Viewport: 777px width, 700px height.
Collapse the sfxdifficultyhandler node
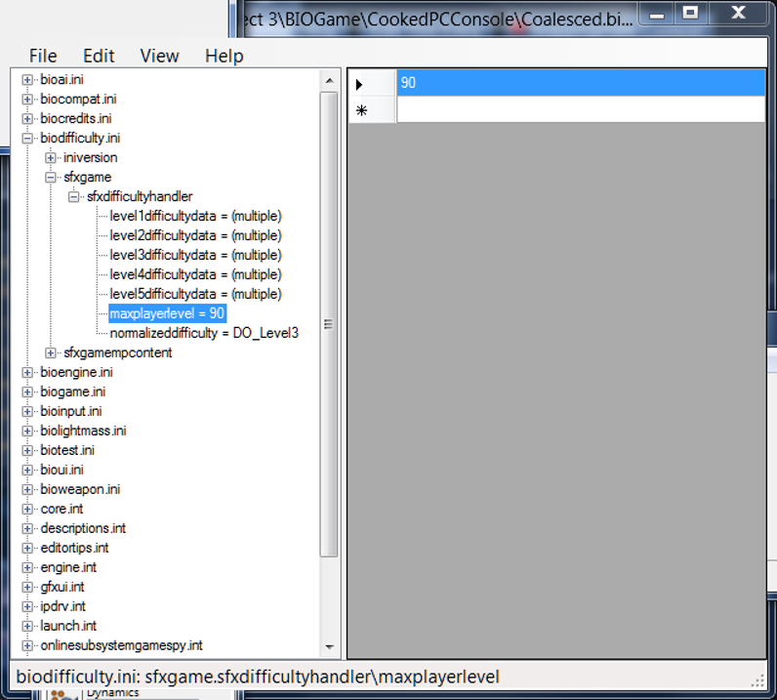pos(74,197)
